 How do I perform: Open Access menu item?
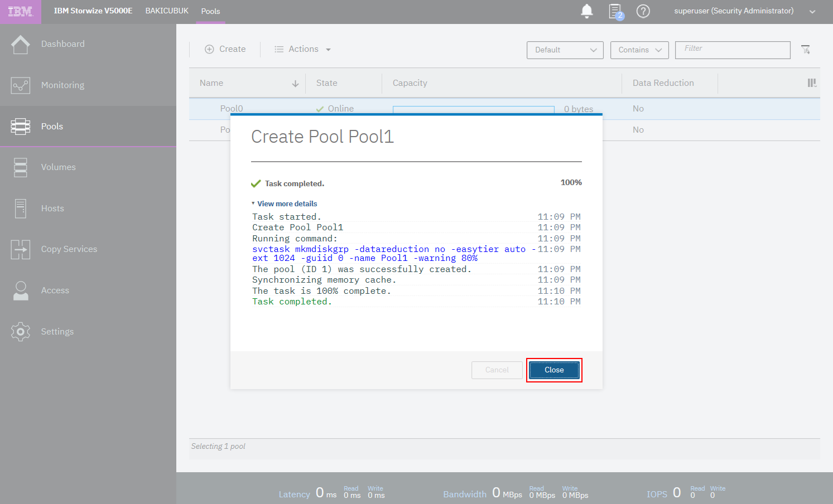tap(55, 290)
